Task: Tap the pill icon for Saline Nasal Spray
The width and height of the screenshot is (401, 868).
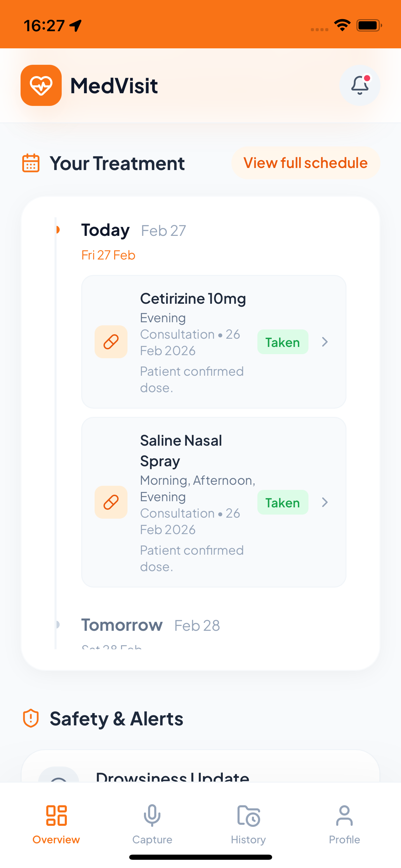Action: click(x=111, y=502)
